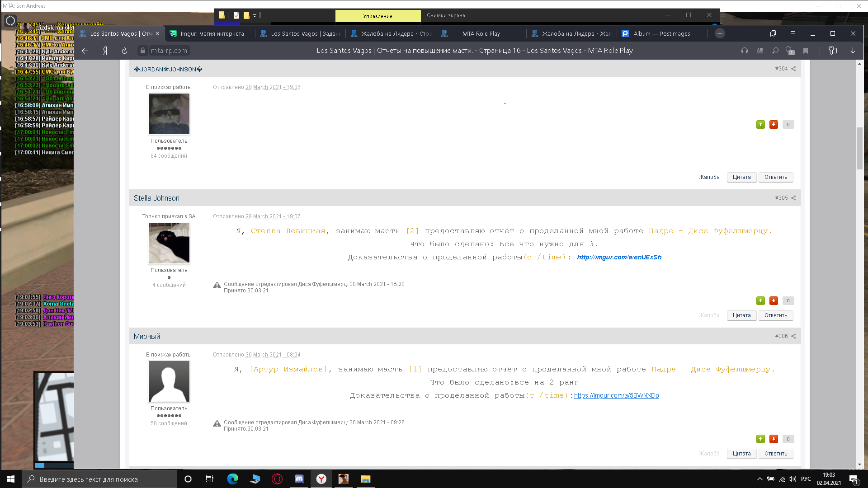Reload the page with the refresh icon
Screen dimensions: 868x488
[x=124, y=51]
